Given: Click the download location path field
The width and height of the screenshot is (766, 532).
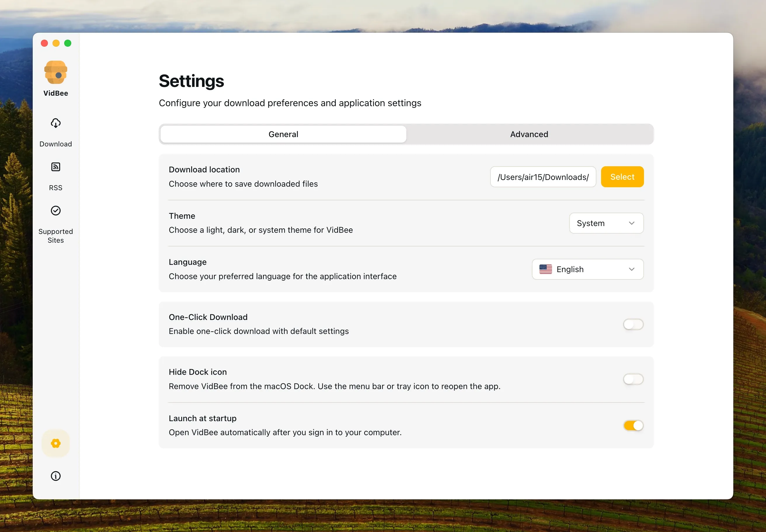Looking at the screenshot, I should (x=543, y=177).
